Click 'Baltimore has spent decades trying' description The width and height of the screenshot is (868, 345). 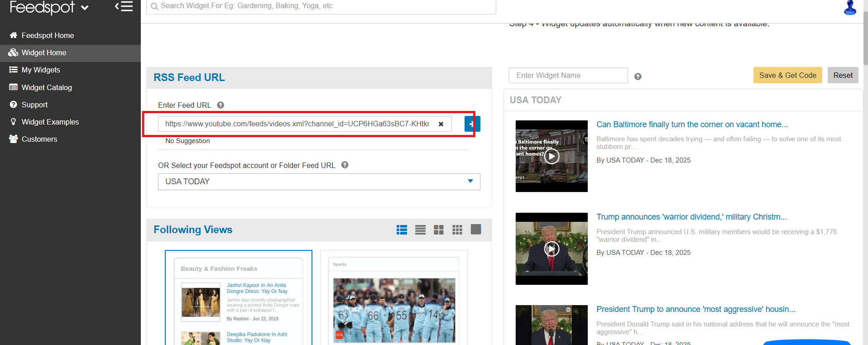coord(719,143)
